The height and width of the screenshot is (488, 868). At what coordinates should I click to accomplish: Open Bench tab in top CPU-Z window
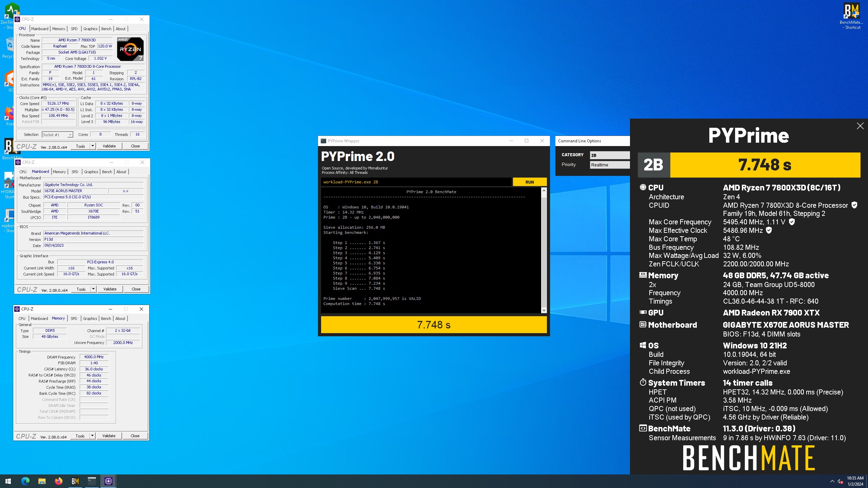[x=106, y=29]
